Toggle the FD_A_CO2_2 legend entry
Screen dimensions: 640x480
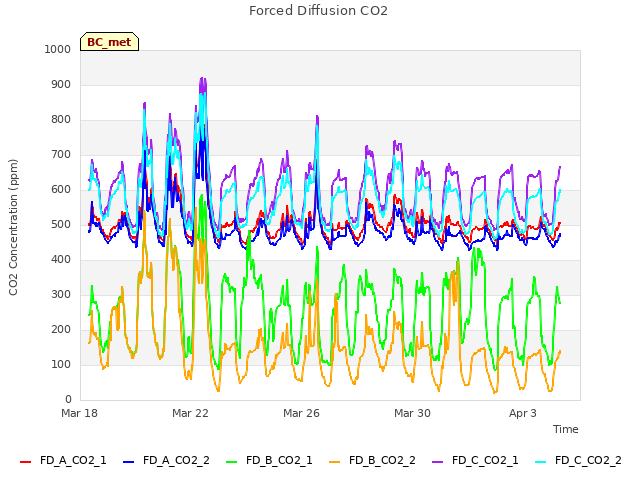166,460
